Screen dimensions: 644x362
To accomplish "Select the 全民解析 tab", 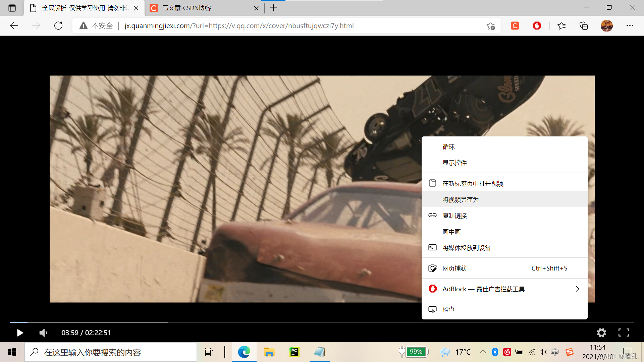I will (84, 8).
